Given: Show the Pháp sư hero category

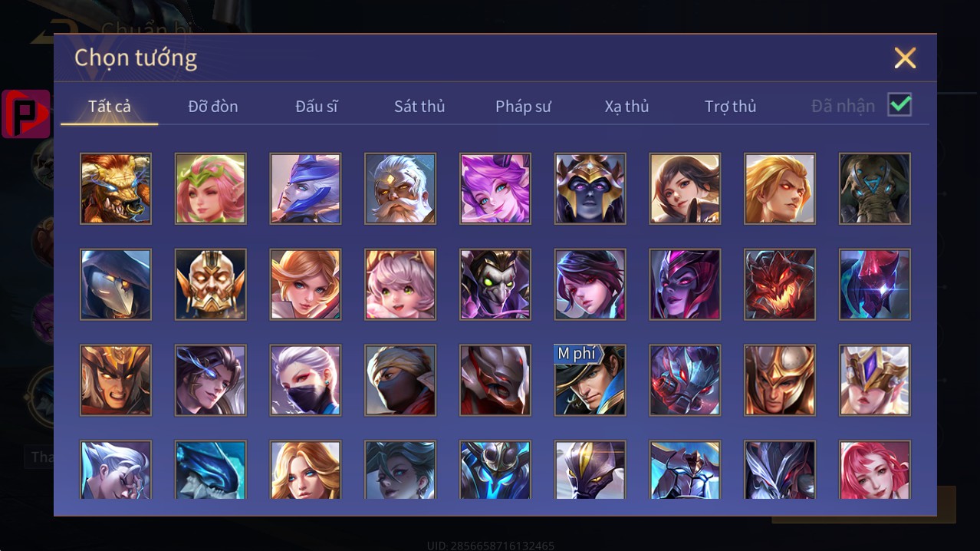Looking at the screenshot, I should (523, 107).
